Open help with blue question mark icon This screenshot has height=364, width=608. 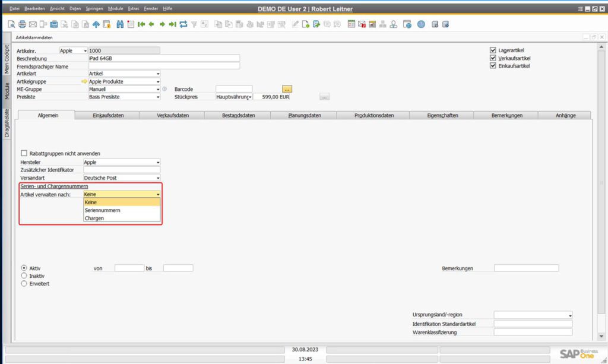click(x=421, y=24)
